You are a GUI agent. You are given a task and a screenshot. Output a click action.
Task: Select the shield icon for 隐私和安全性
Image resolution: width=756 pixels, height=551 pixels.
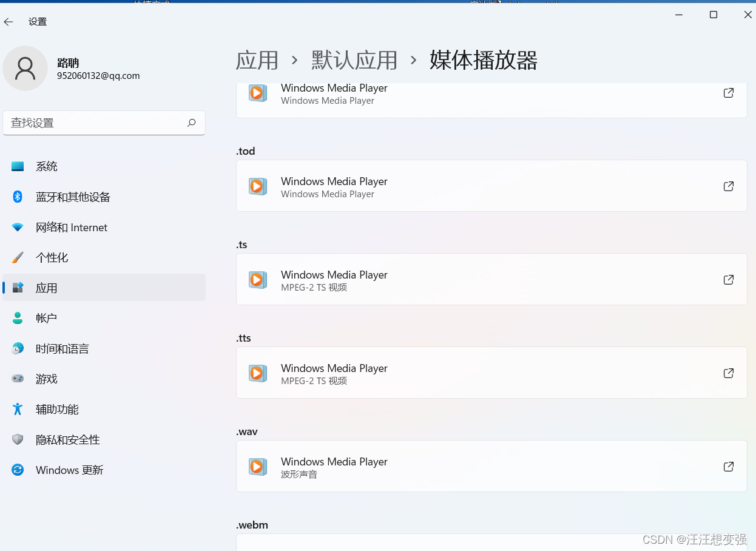pyautogui.click(x=18, y=439)
